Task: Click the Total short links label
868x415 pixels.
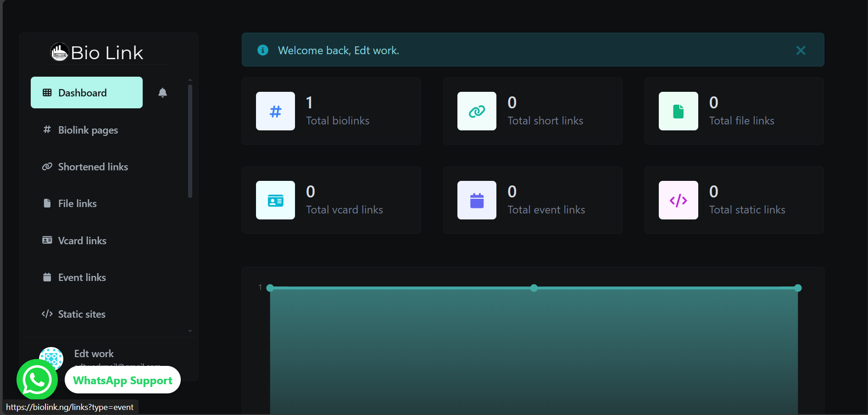Action: (x=545, y=121)
